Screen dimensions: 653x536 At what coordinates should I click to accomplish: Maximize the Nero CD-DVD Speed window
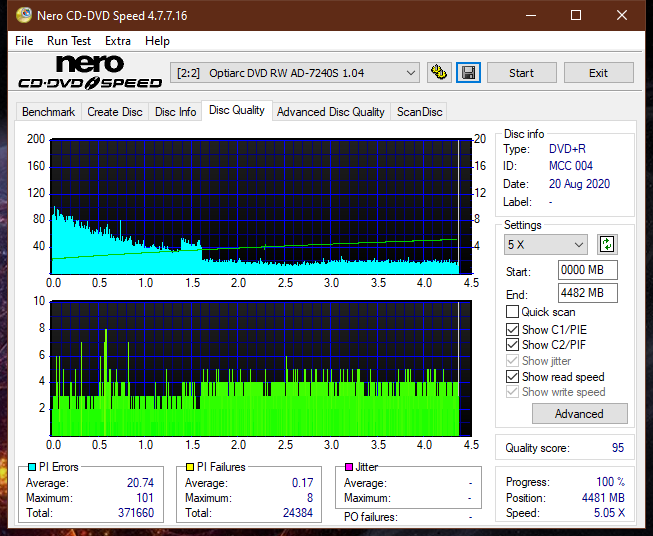pos(576,15)
